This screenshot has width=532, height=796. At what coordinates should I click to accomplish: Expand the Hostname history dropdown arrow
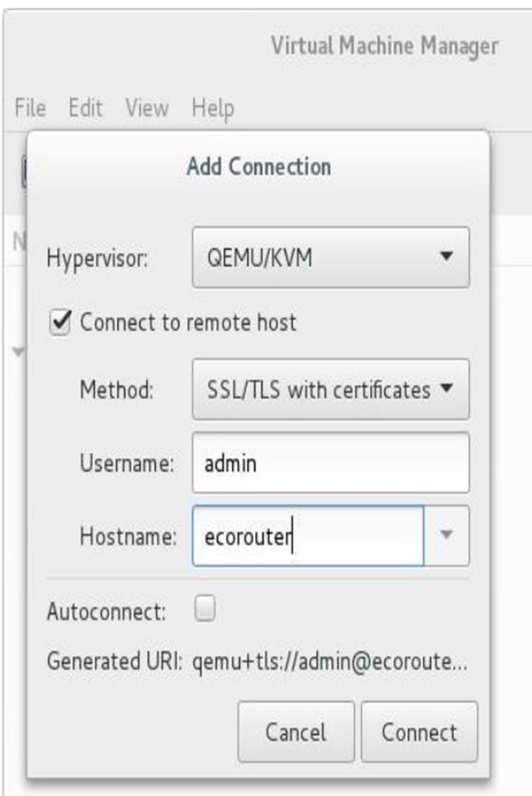tap(446, 535)
